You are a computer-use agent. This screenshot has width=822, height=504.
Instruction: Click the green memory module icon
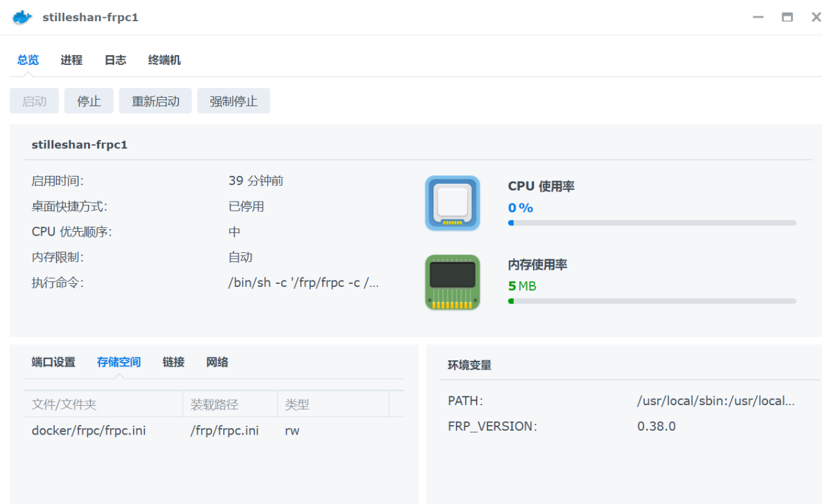tap(452, 282)
